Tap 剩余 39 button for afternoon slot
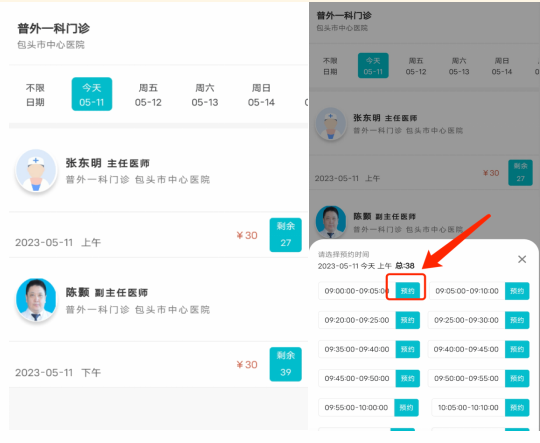 pos(285,364)
